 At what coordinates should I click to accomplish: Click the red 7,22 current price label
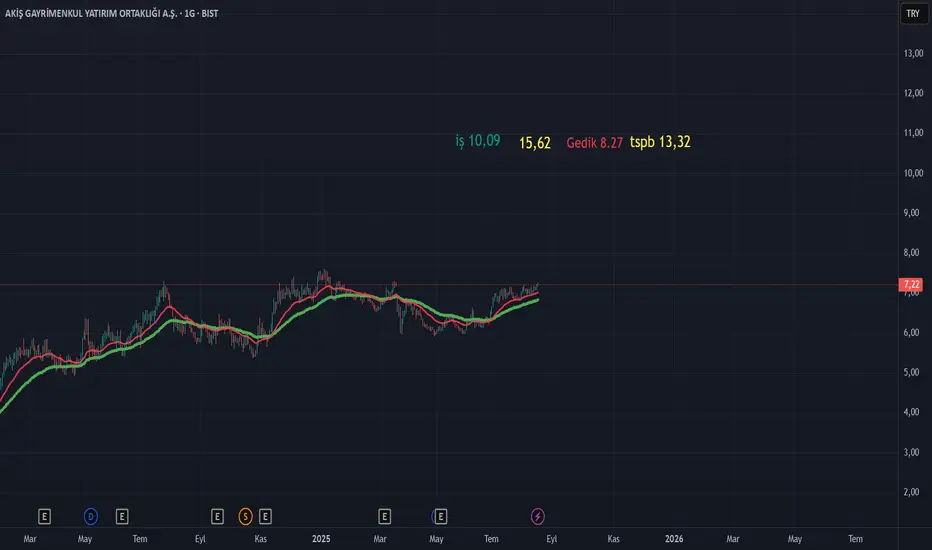(911, 285)
